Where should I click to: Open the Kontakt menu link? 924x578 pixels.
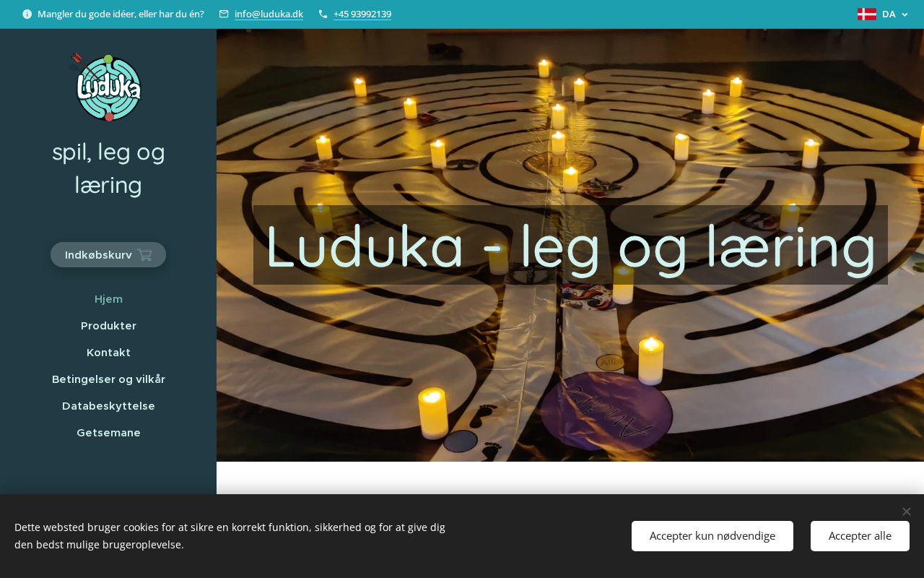pos(108,353)
